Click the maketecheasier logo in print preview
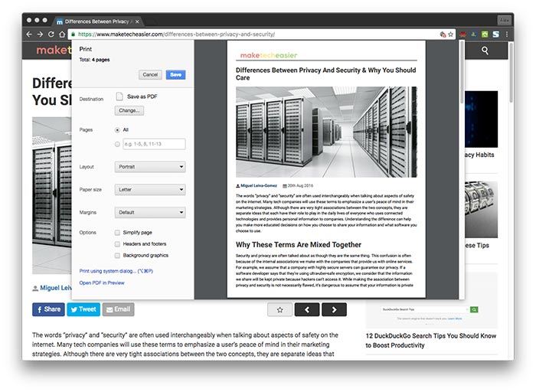Screen dimensions: 536x392 click(269, 55)
